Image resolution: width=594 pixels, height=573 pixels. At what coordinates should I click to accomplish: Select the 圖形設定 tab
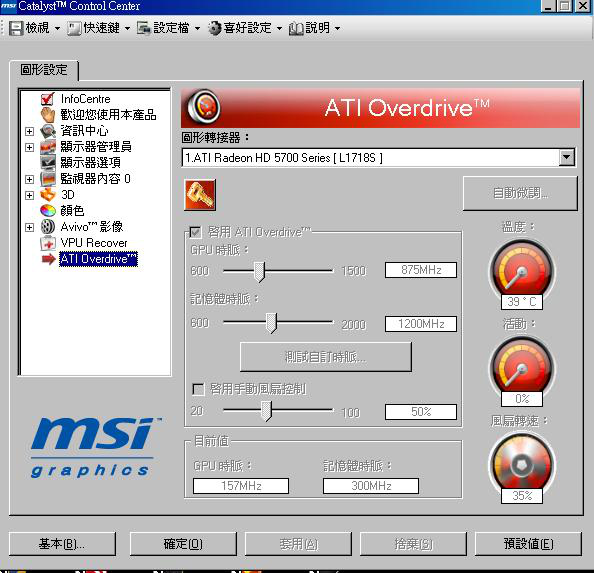tap(44, 70)
